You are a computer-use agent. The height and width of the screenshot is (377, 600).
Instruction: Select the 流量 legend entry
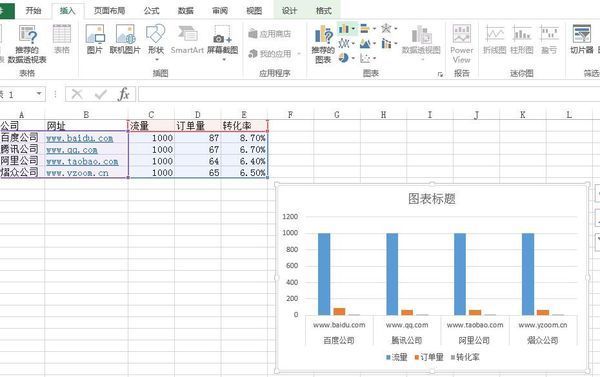[396, 357]
